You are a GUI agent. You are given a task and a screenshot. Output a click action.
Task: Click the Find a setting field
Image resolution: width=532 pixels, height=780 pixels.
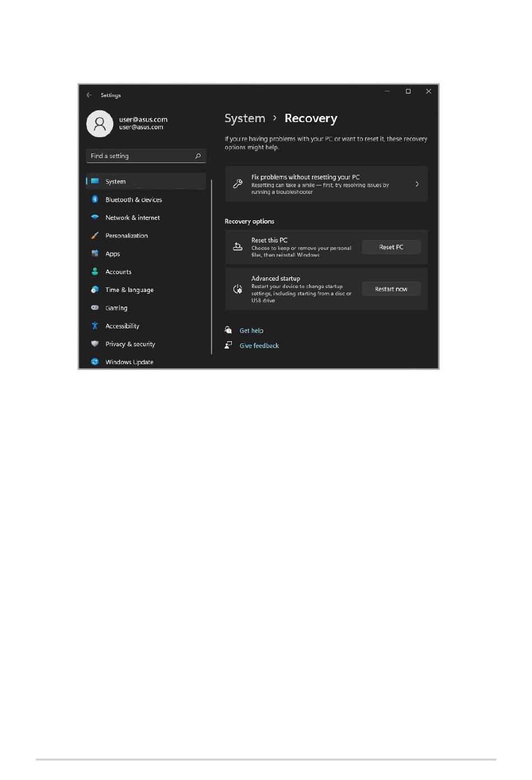tap(146, 156)
